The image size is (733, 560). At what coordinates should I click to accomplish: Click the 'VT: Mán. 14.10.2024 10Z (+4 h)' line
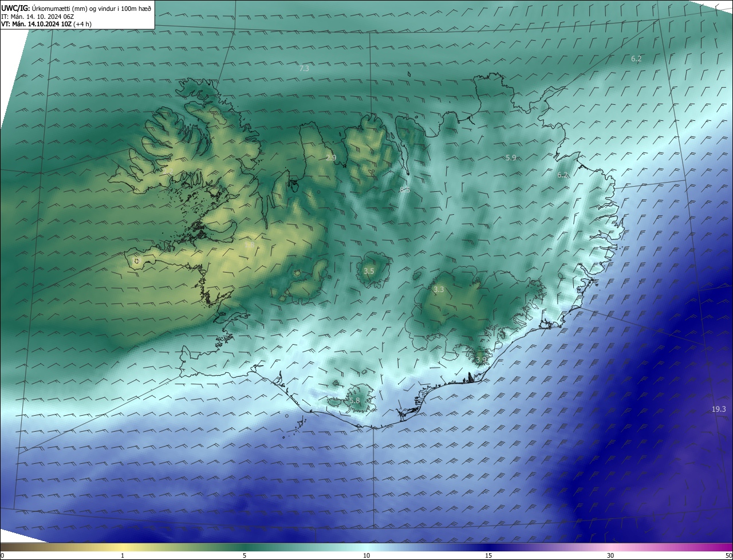click(46, 24)
